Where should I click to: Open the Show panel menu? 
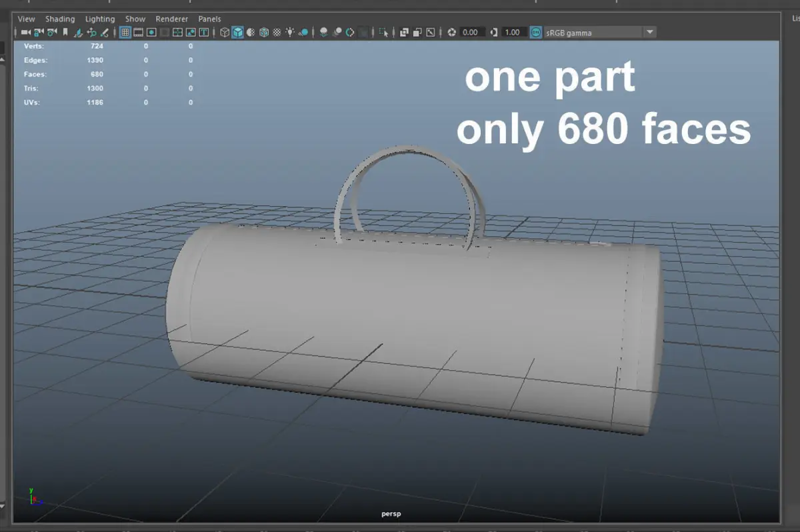pos(135,19)
